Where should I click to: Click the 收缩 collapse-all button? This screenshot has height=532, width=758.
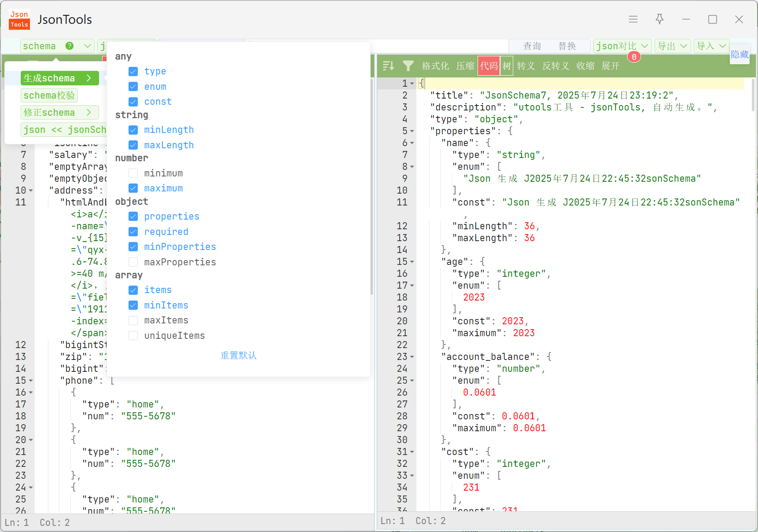click(585, 66)
